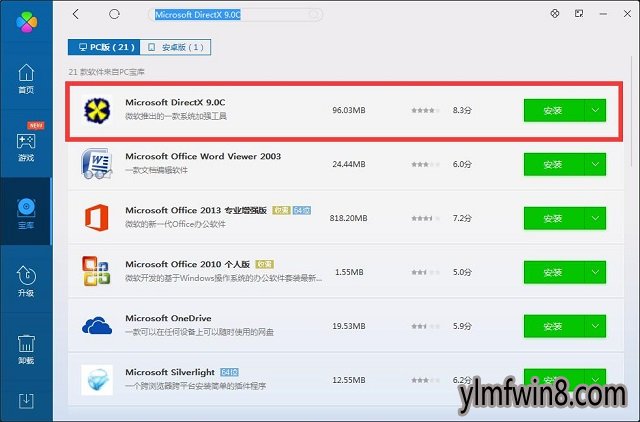Screen dimensions: 640x422
Task: Switch to the 安卓版 (1) tab
Action: point(176,47)
